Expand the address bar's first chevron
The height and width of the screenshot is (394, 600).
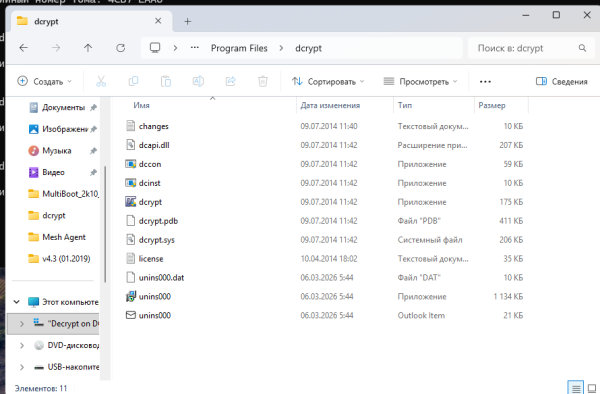click(x=175, y=48)
